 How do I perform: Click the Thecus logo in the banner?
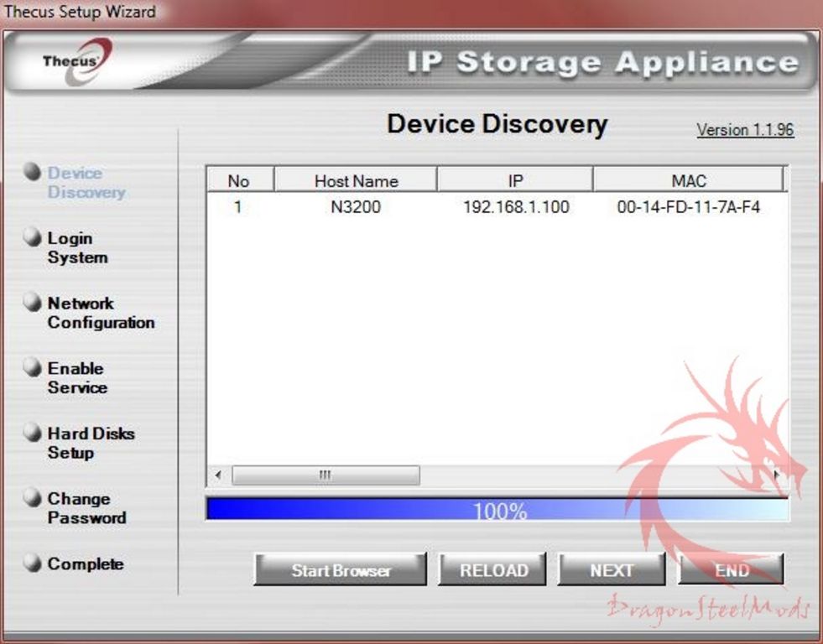pos(77,63)
